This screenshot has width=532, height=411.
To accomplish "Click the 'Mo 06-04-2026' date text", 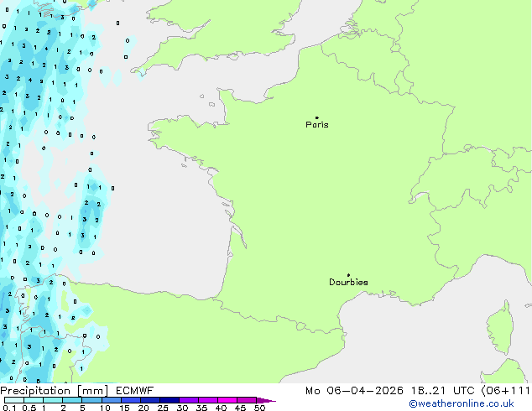I will 354,391.
